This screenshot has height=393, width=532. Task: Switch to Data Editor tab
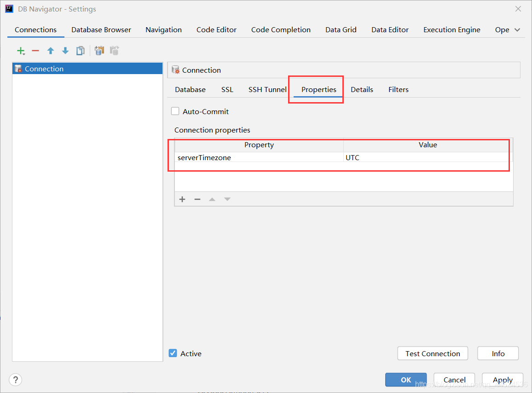(390, 30)
